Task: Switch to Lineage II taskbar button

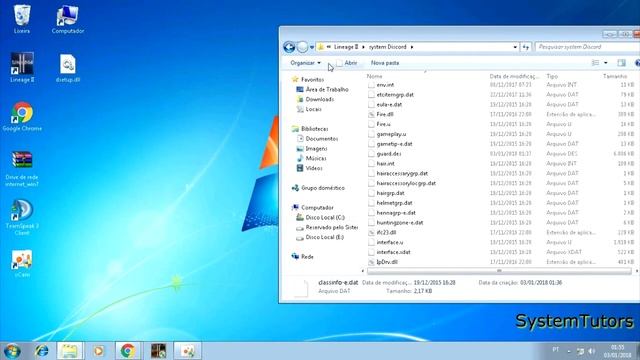Action: (x=158, y=351)
